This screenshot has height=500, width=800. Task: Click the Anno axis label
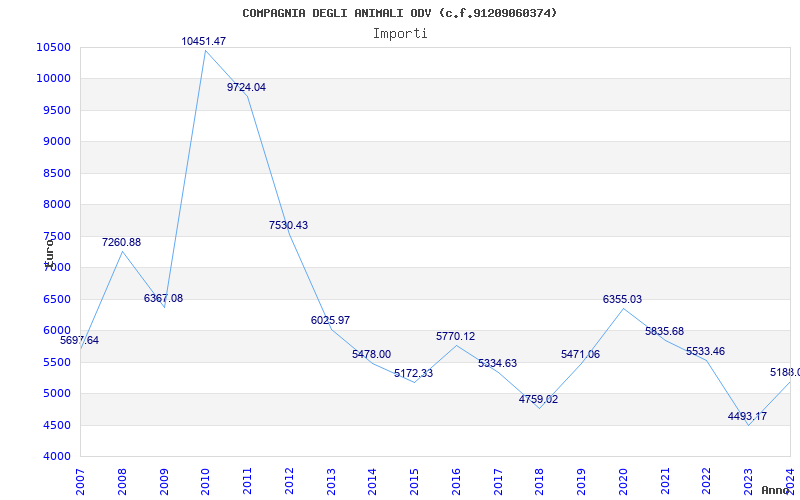tap(774, 490)
